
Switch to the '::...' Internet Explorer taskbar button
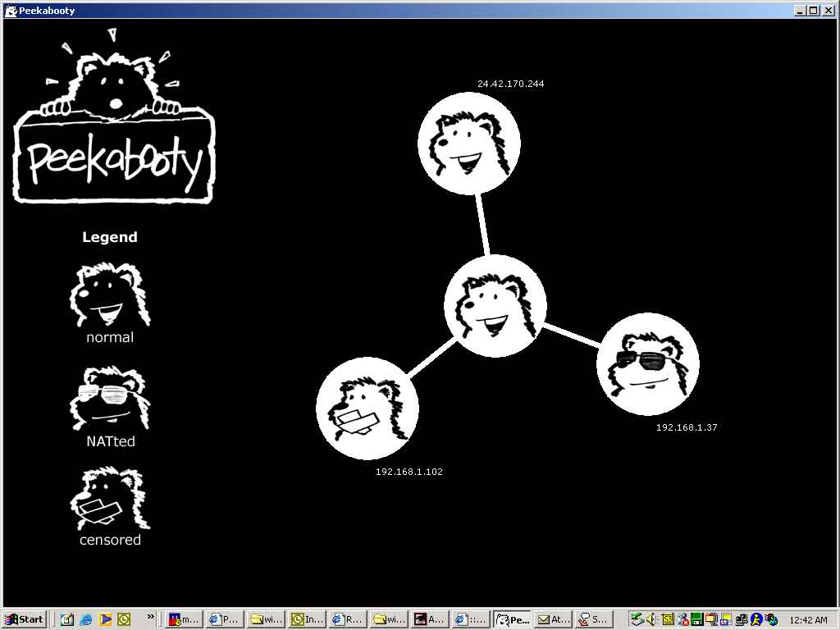click(470, 619)
